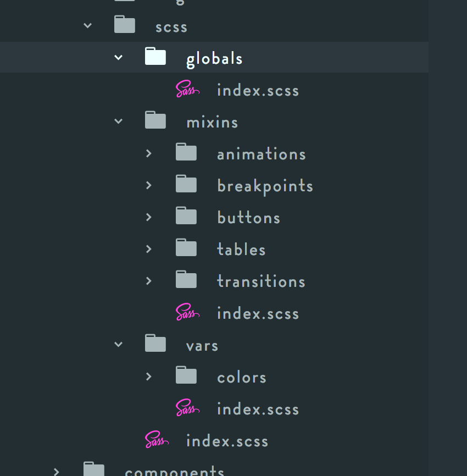Click the Sass icon of index.scss under globals
467x476 pixels.
[187, 89]
